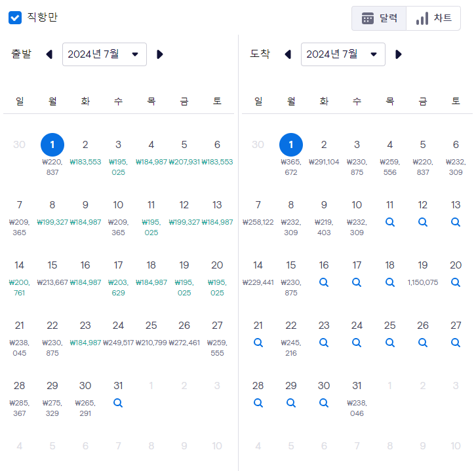Search price for arrival date 17
This screenshot has height=471, width=476.
(357, 282)
